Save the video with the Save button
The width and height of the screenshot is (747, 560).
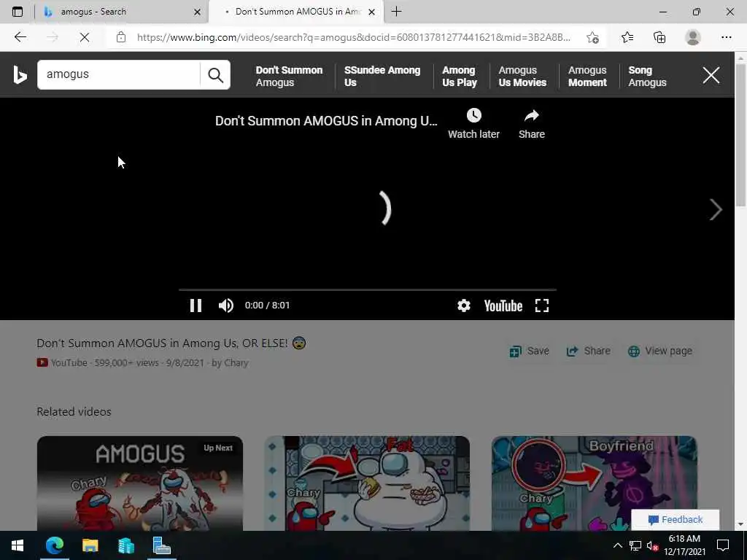[530, 351]
